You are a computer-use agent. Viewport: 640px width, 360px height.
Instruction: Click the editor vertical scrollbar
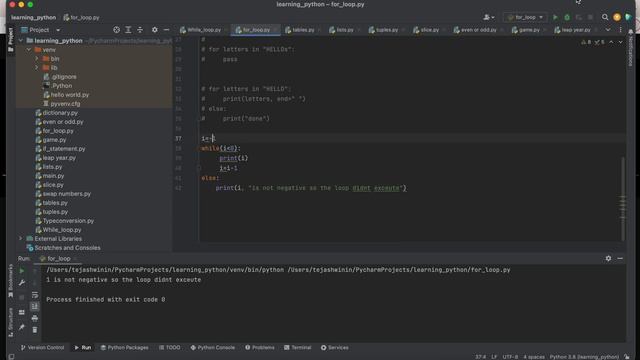[623, 199]
